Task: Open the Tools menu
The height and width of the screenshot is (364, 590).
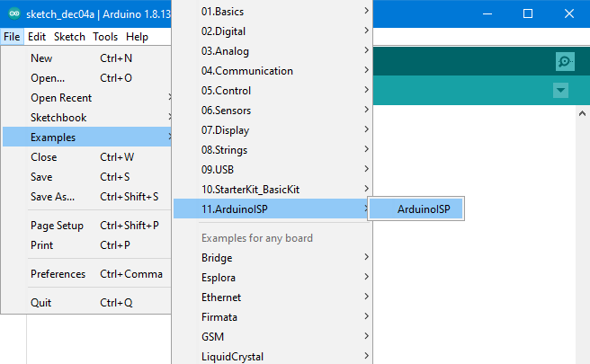Action: (x=105, y=37)
